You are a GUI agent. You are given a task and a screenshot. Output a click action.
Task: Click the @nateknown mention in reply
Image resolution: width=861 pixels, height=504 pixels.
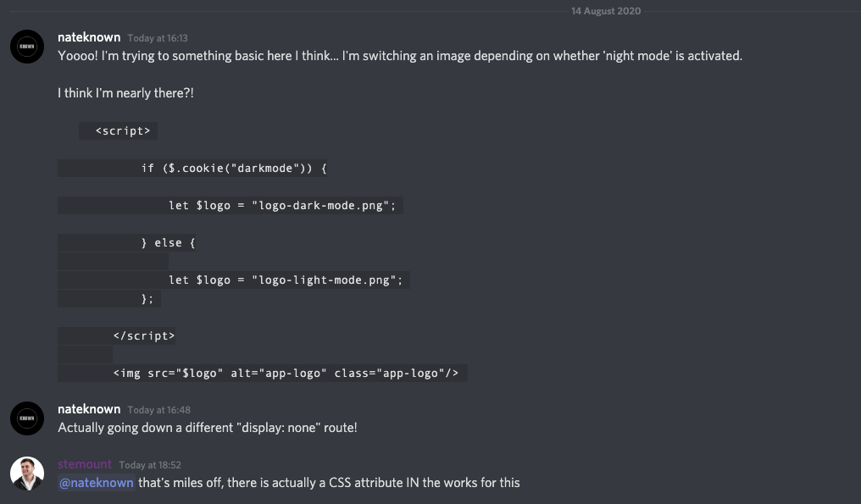click(96, 483)
